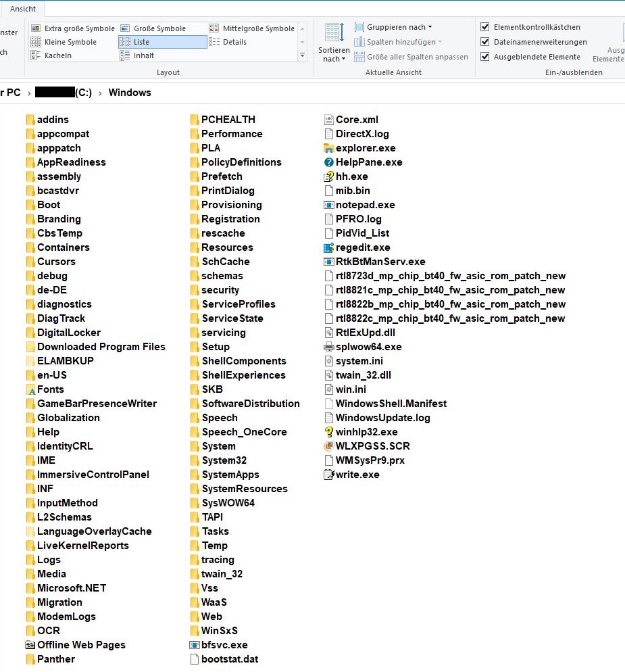Switch to Details layout
This screenshot has width=625, height=672.
pyautogui.click(x=228, y=42)
